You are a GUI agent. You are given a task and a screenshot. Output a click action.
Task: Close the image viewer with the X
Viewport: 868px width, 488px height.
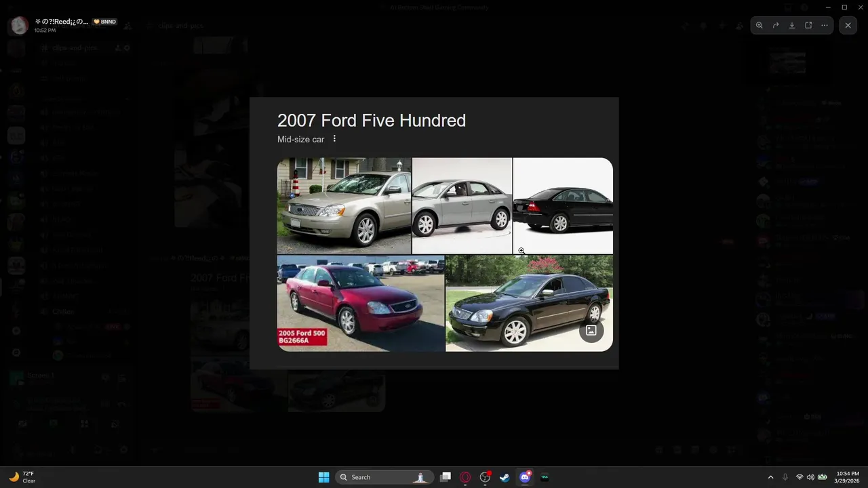pyautogui.click(x=848, y=25)
